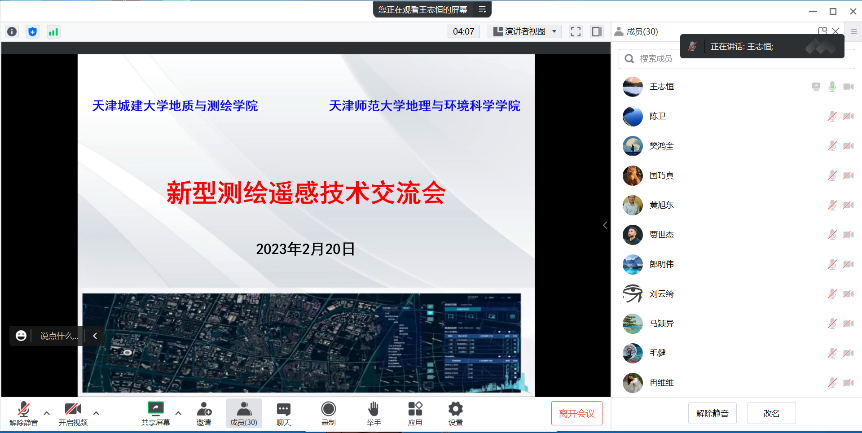Click slide title 新型测绘遥感技术交流会
The width and height of the screenshot is (862, 433).
[306, 193]
